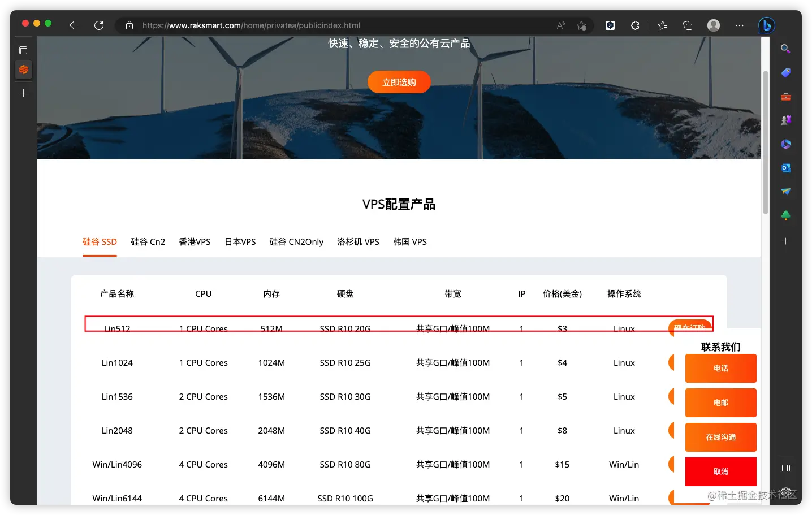
Task: Open sidebar games chess icon
Action: (785, 120)
